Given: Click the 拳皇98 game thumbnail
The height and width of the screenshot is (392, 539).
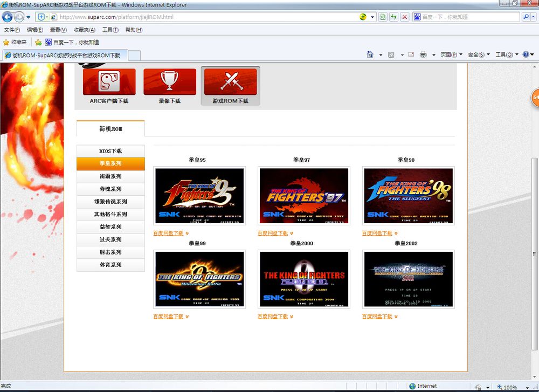Looking at the screenshot, I should (x=409, y=196).
